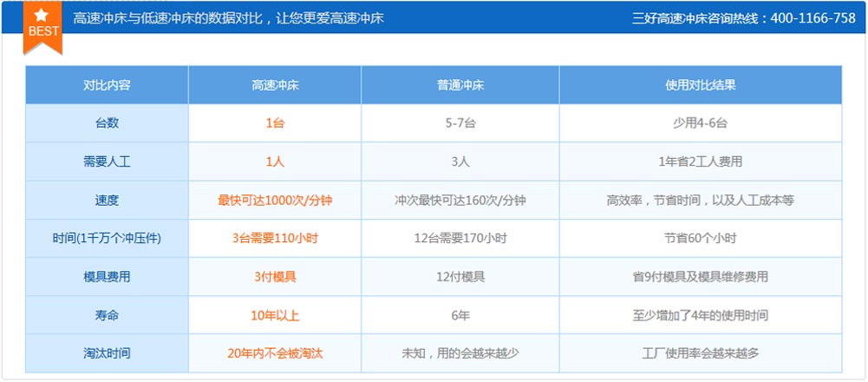Click the 3人 cell

(x=460, y=161)
